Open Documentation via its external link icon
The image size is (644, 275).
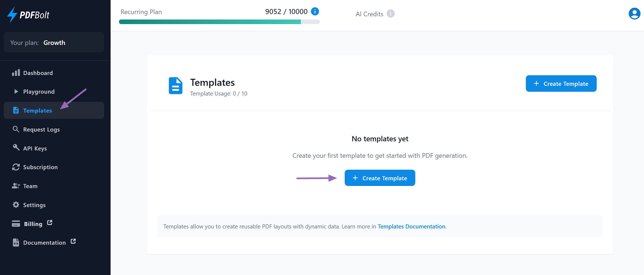pos(73,241)
